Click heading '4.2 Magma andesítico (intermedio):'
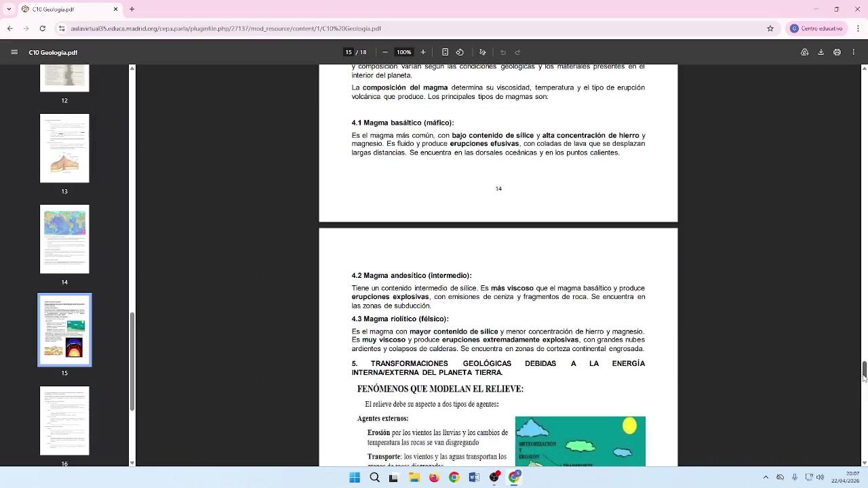The width and height of the screenshot is (868, 488). 412,275
